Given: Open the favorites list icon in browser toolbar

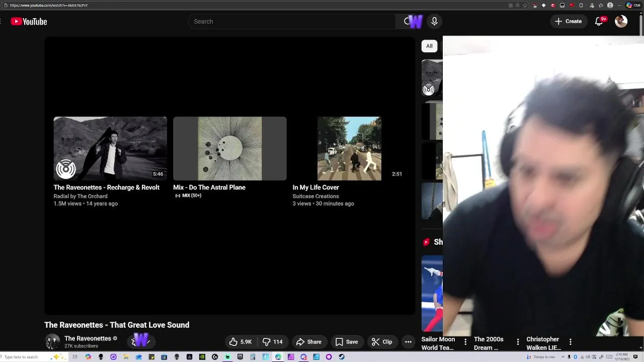Looking at the screenshot, I should pos(601,6).
